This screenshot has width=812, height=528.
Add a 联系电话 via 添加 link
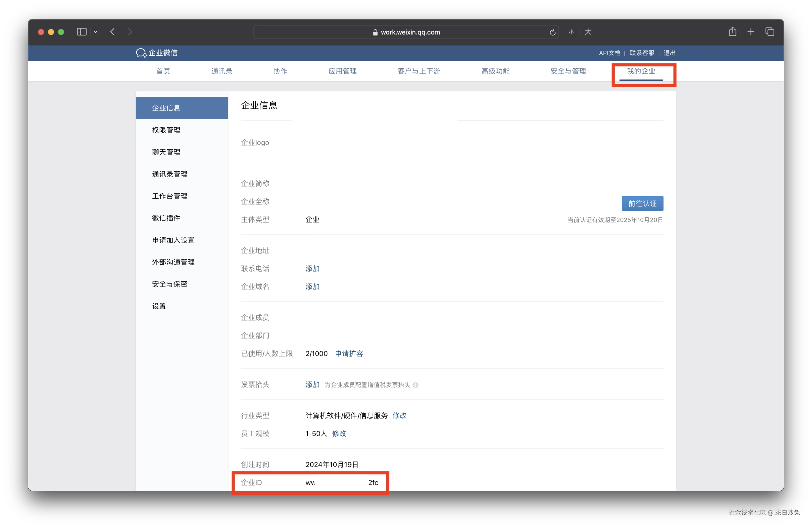pyautogui.click(x=312, y=269)
